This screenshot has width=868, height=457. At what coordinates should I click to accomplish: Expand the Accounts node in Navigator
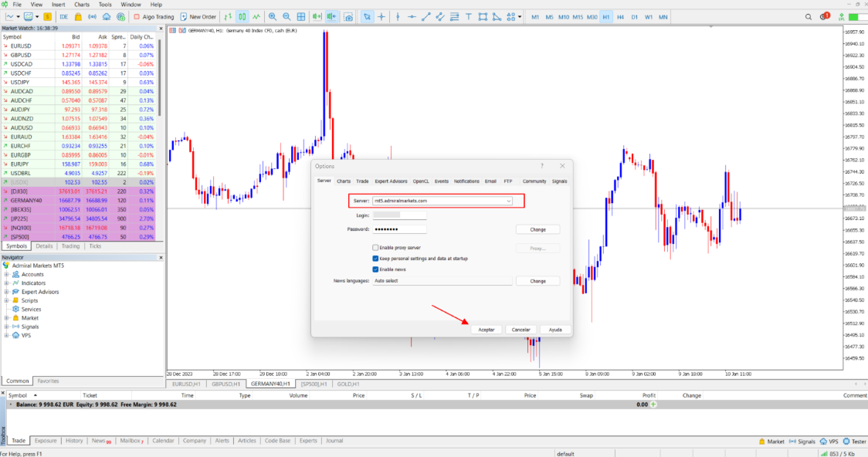click(7, 274)
